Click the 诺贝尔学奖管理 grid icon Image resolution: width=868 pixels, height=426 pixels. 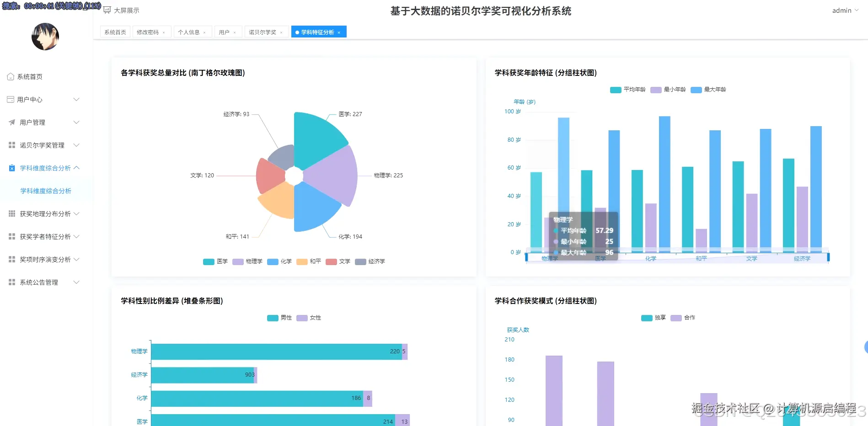point(12,145)
